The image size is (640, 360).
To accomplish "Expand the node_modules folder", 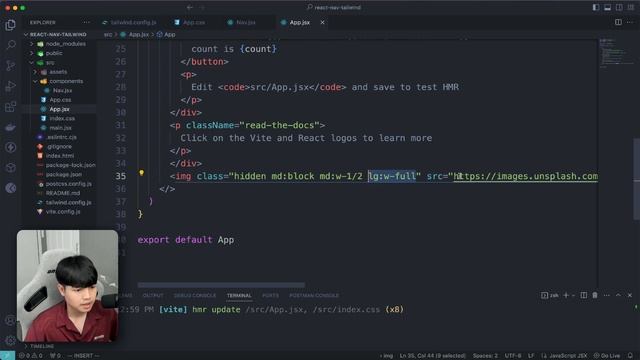I will (31, 44).
